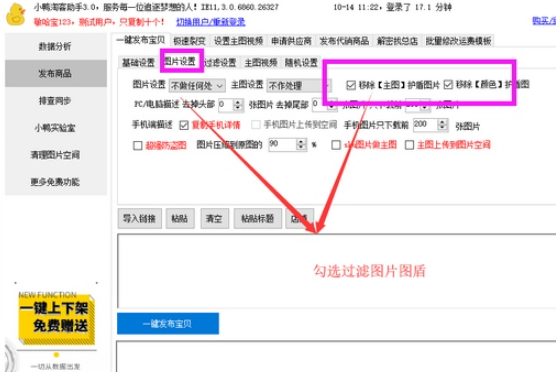Click the log area below the publish button
Viewport: 556px width, 372px height.
[336, 356]
